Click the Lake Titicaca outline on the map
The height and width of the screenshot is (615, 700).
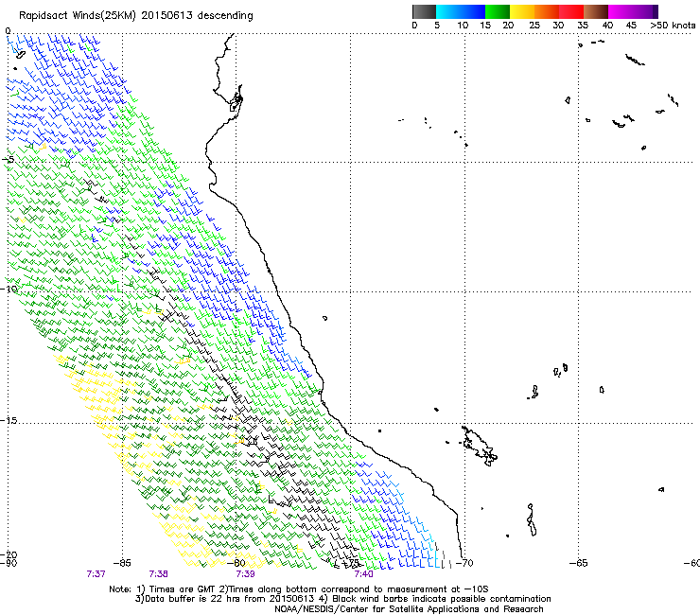point(480,447)
